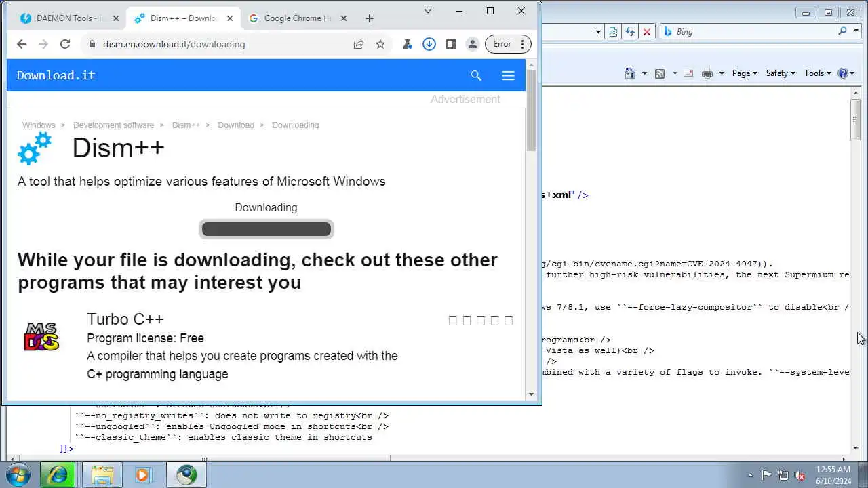
Task: Expand the IE Home dropdown arrow
Action: click(644, 73)
